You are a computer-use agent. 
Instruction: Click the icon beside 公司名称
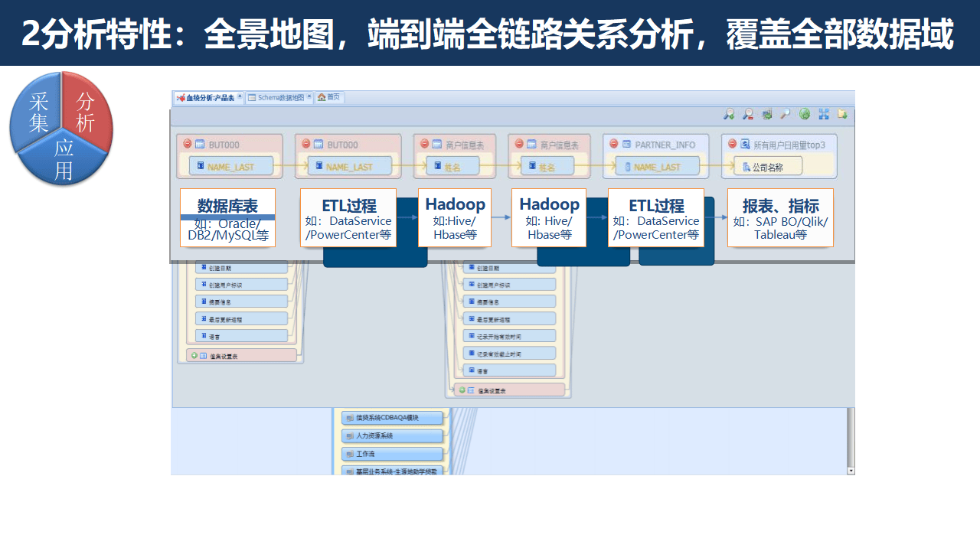coord(746,167)
